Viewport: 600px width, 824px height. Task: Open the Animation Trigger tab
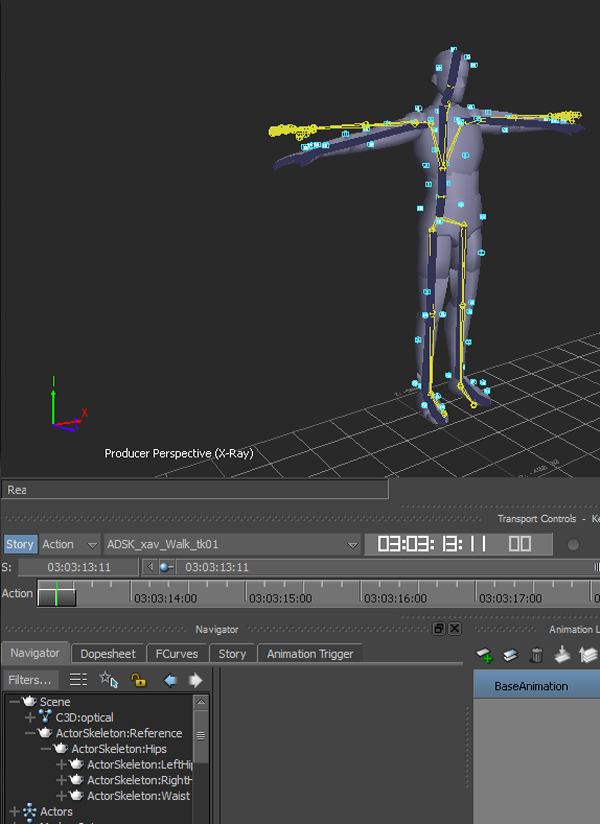(x=310, y=654)
